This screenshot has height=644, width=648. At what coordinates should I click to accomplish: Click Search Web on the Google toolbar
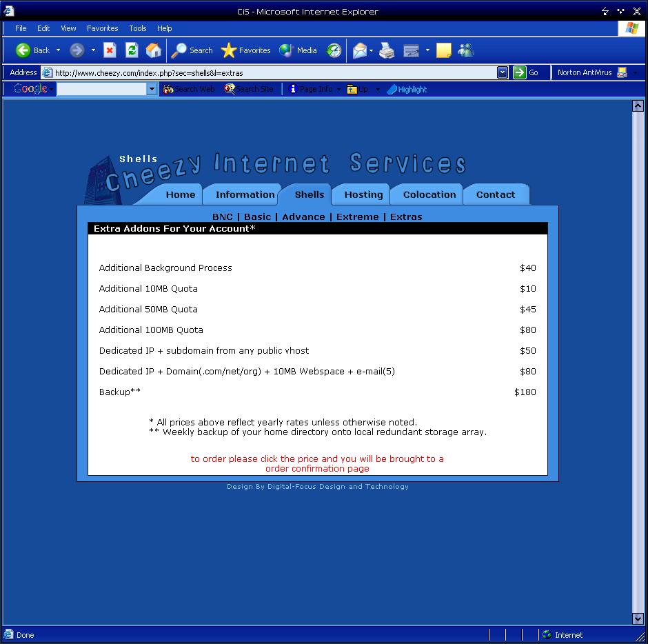(189, 89)
